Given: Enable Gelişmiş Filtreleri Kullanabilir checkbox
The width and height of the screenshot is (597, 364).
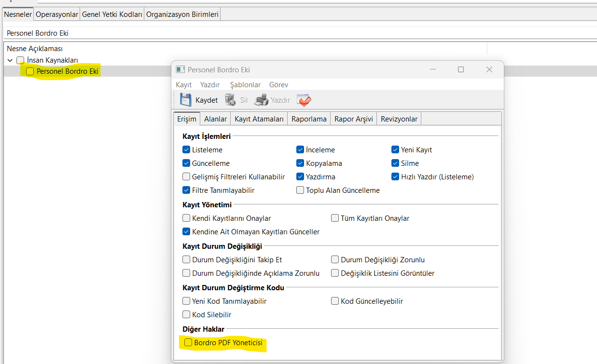Looking at the screenshot, I should coord(187,176).
